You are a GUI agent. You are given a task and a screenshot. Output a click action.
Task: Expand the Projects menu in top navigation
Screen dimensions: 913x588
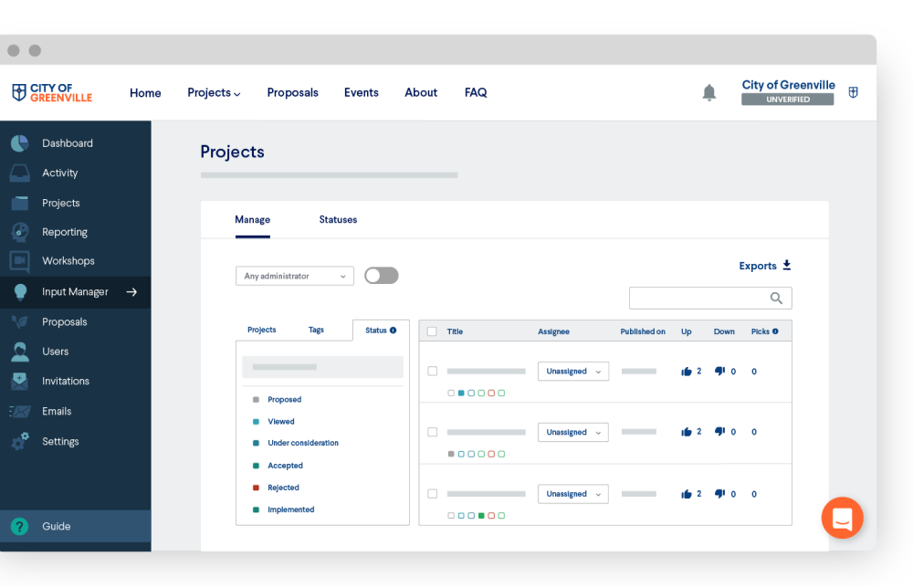tap(214, 92)
